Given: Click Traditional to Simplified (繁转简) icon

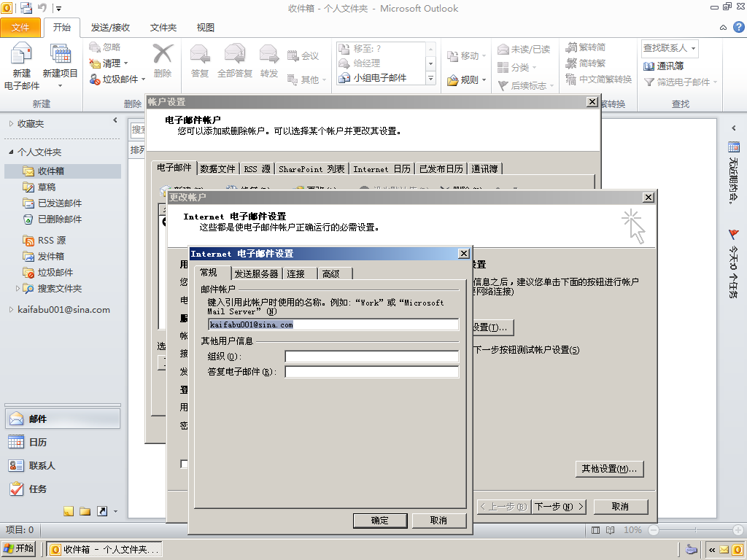Looking at the screenshot, I should 571,47.
